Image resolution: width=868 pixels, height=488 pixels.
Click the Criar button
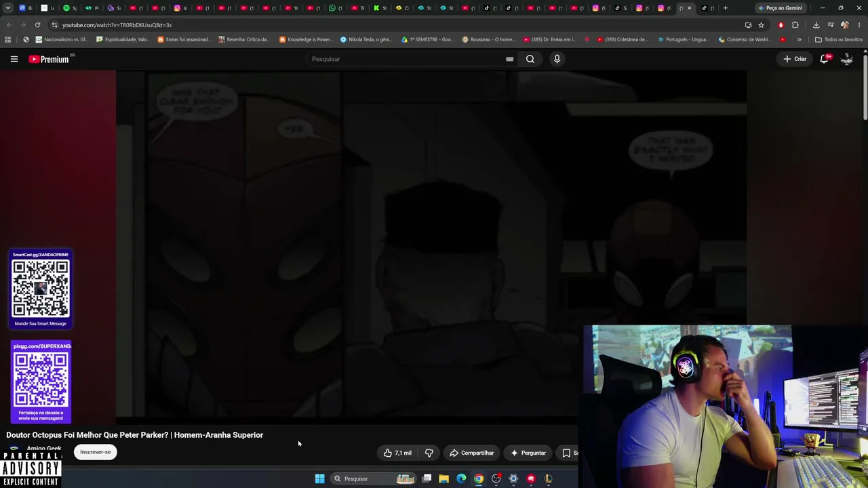(795, 59)
